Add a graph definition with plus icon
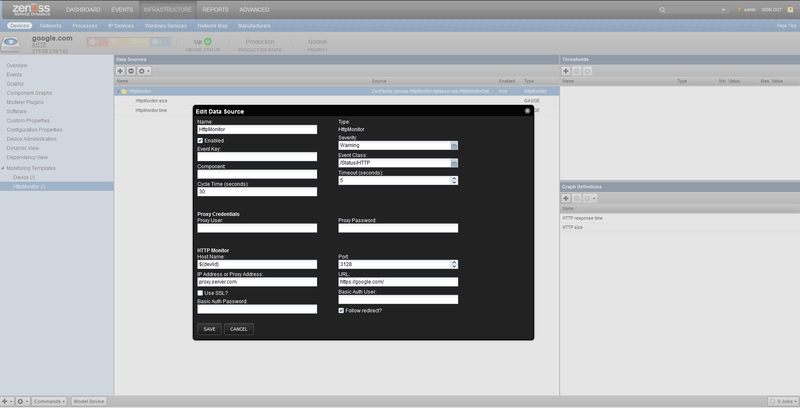The width and height of the screenshot is (800, 408). pyautogui.click(x=566, y=198)
